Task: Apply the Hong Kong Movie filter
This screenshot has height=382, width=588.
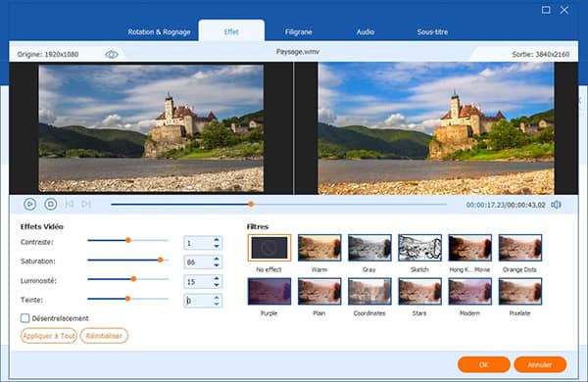Action: pos(469,248)
